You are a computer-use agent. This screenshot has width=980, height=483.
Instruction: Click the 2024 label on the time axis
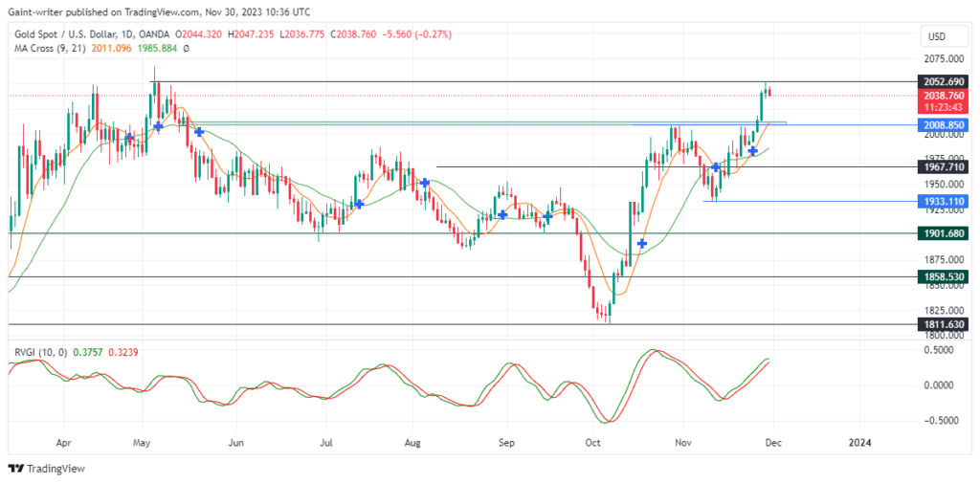[860, 442]
